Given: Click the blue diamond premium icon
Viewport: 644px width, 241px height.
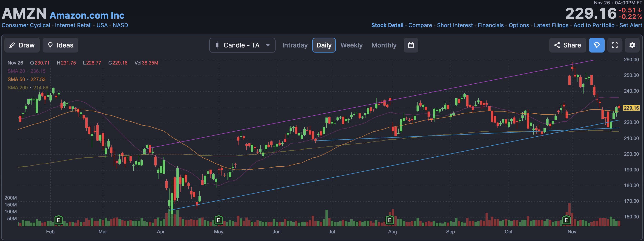Looking at the screenshot, I should (596, 45).
